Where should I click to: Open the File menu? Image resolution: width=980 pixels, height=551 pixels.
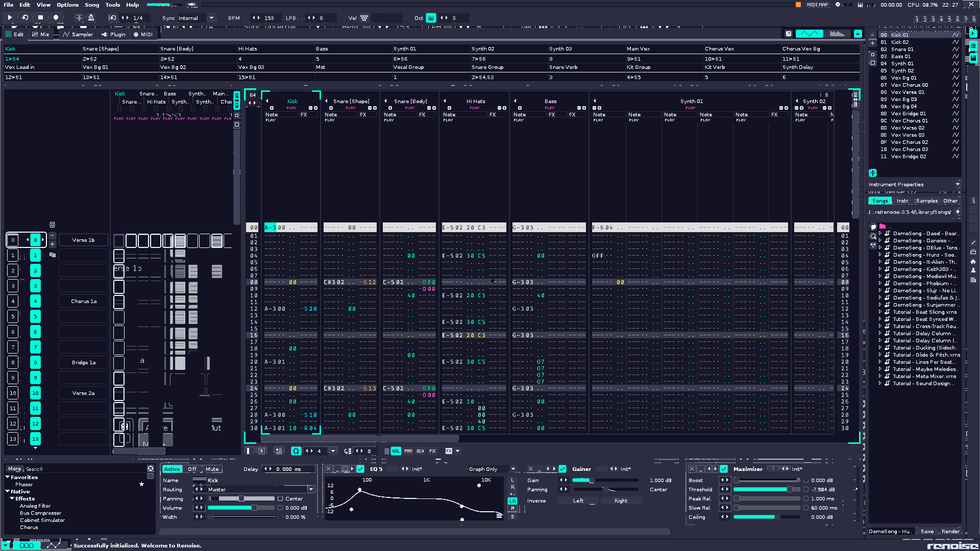9,5
